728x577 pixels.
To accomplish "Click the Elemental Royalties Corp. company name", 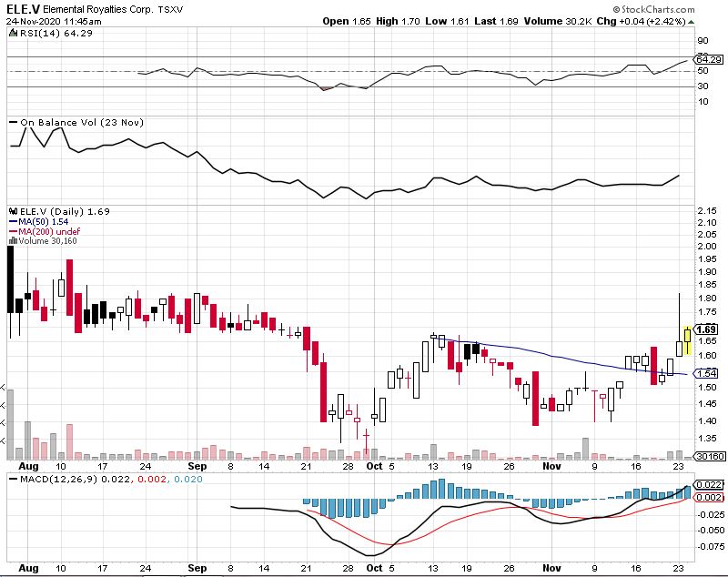I will click(x=98, y=9).
